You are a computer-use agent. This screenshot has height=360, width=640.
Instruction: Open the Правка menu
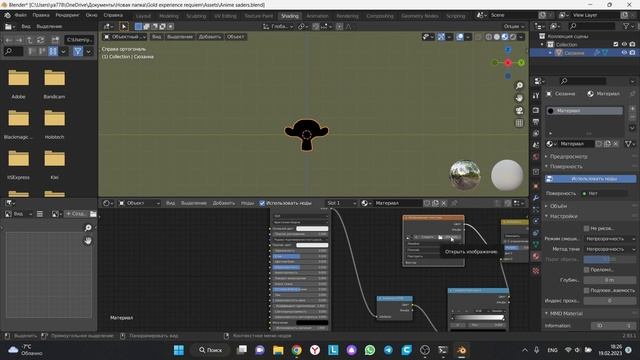pyautogui.click(x=41, y=15)
